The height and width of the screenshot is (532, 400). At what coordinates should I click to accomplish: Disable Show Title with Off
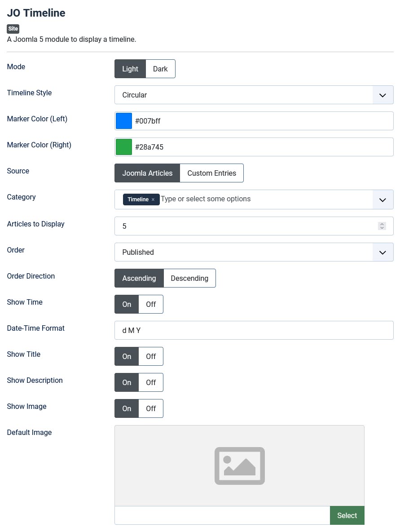[x=151, y=356]
